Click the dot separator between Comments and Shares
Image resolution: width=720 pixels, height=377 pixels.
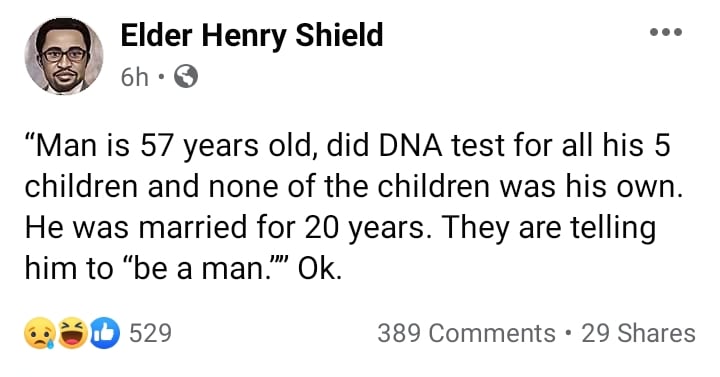point(568,333)
